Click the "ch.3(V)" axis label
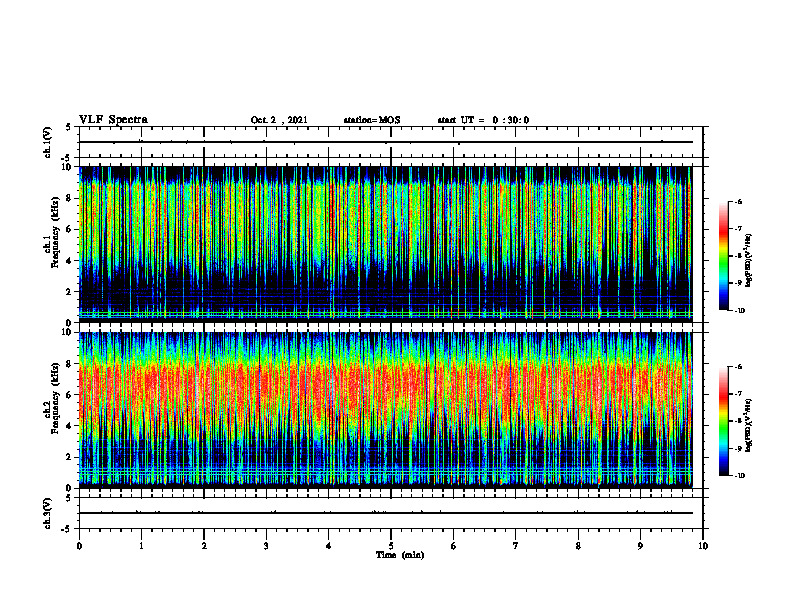Screen dimensions: 792x612 pyautogui.click(x=48, y=513)
